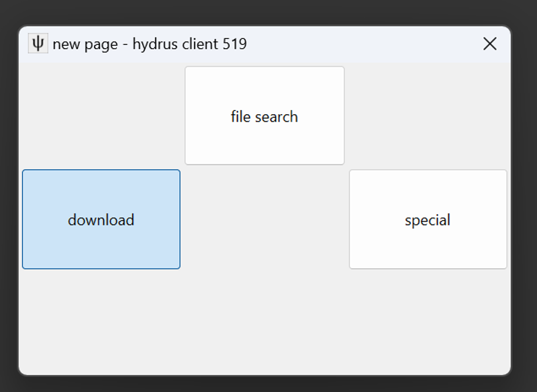This screenshot has width=537, height=392.
Task: Open the special page options
Action: point(428,219)
